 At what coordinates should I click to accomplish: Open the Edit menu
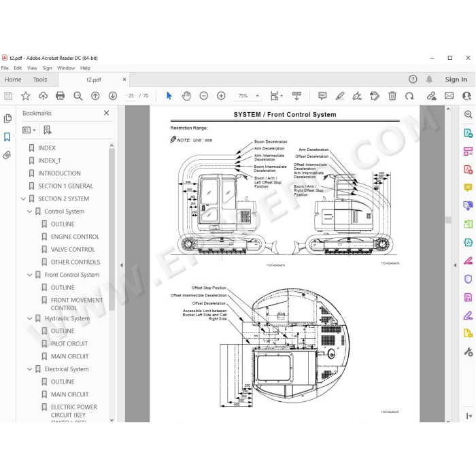point(18,68)
